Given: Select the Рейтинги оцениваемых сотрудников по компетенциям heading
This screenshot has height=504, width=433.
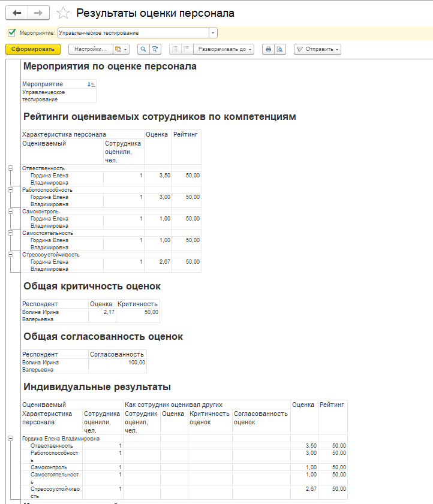Looking at the screenshot, I should click(x=160, y=116).
